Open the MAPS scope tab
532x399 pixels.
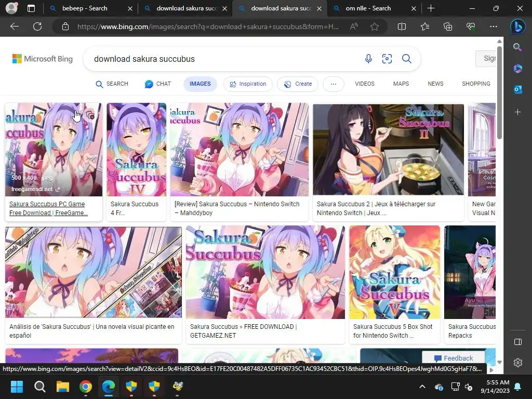click(401, 84)
